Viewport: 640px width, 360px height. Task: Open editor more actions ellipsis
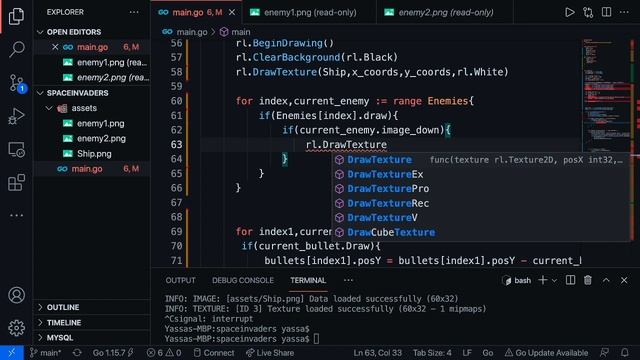click(x=624, y=12)
